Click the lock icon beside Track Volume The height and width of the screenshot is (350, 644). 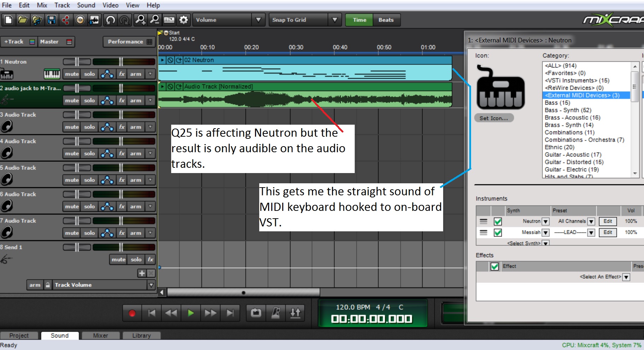[48, 285]
